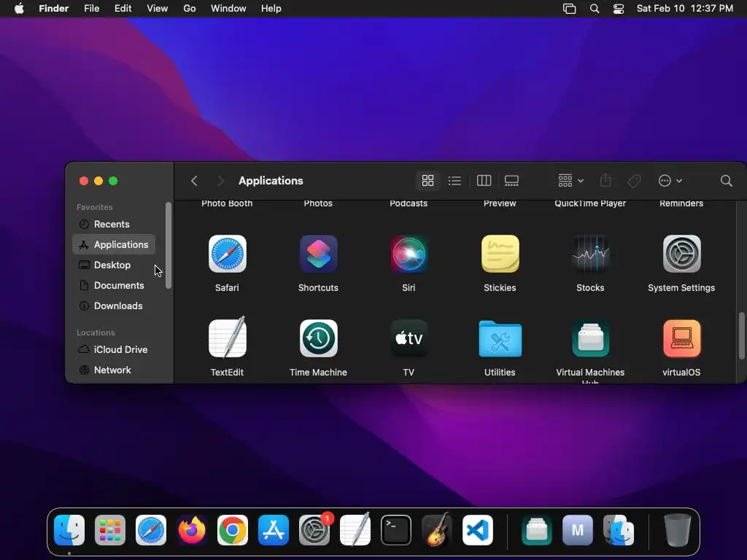This screenshot has width=747, height=560.
Task: Open the Shortcuts app icon
Action: point(318,254)
